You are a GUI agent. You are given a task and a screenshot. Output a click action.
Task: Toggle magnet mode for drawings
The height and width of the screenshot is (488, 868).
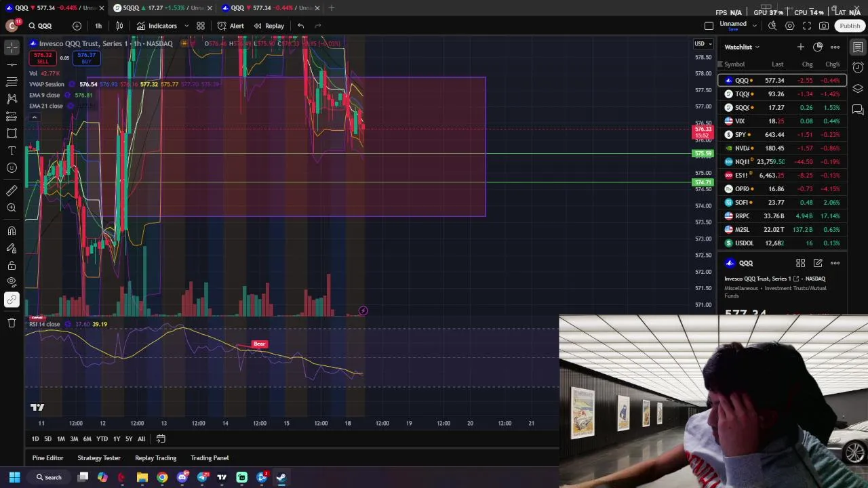click(12, 231)
